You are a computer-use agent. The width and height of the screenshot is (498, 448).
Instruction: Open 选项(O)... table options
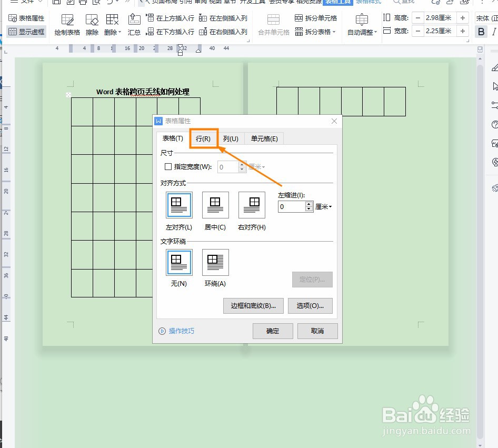pyautogui.click(x=310, y=306)
